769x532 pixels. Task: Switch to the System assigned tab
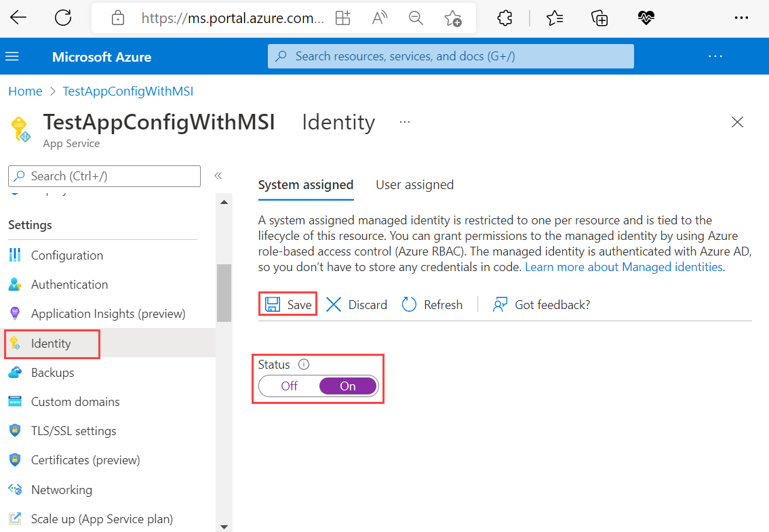[x=306, y=185]
